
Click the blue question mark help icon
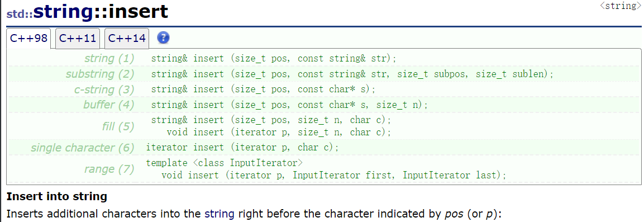coord(164,38)
